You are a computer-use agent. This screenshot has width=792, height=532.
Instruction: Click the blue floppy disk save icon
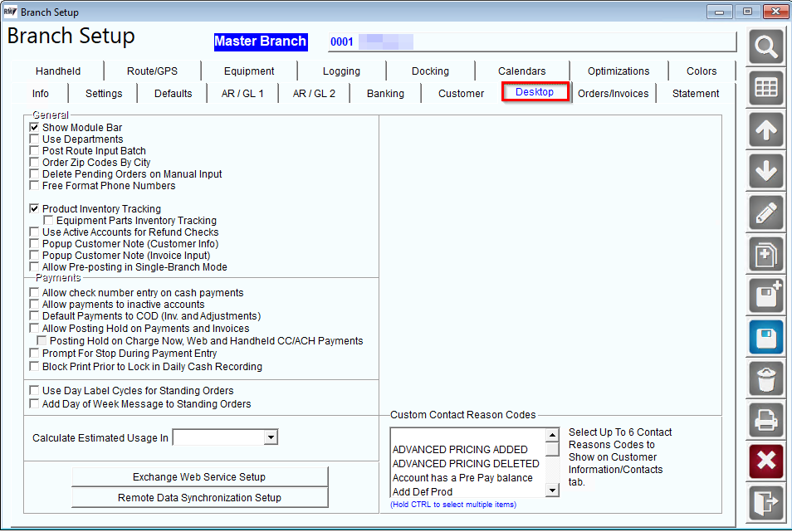click(x=765, y=337)
